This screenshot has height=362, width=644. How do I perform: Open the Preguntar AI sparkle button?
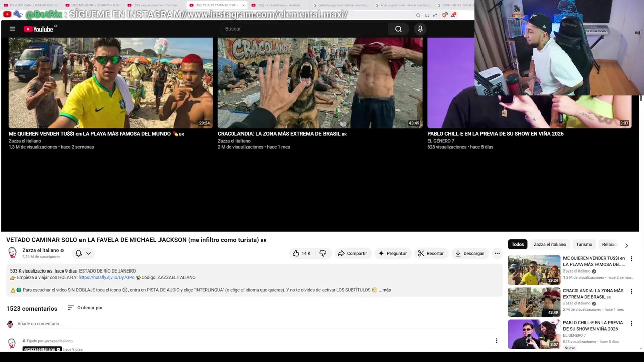click(x=392, y=254)
